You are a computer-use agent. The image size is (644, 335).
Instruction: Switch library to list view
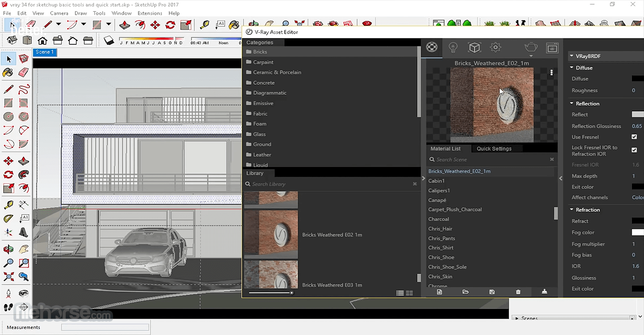coord(400,293)
